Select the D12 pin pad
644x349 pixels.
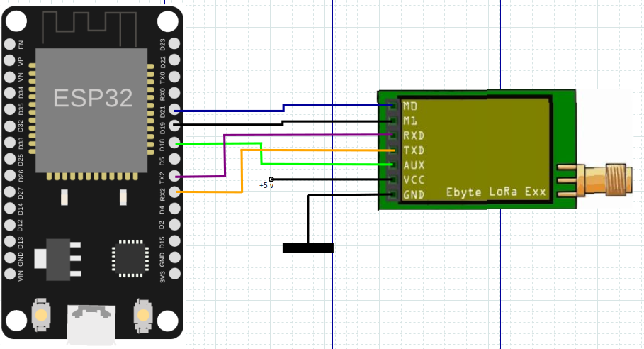pos(9,225)
